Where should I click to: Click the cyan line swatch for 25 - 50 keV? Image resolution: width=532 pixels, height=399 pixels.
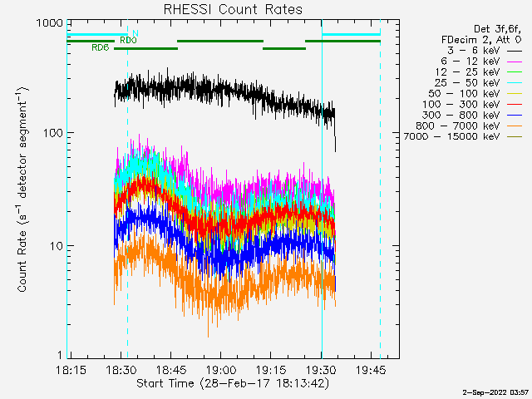tap(515, 83)
